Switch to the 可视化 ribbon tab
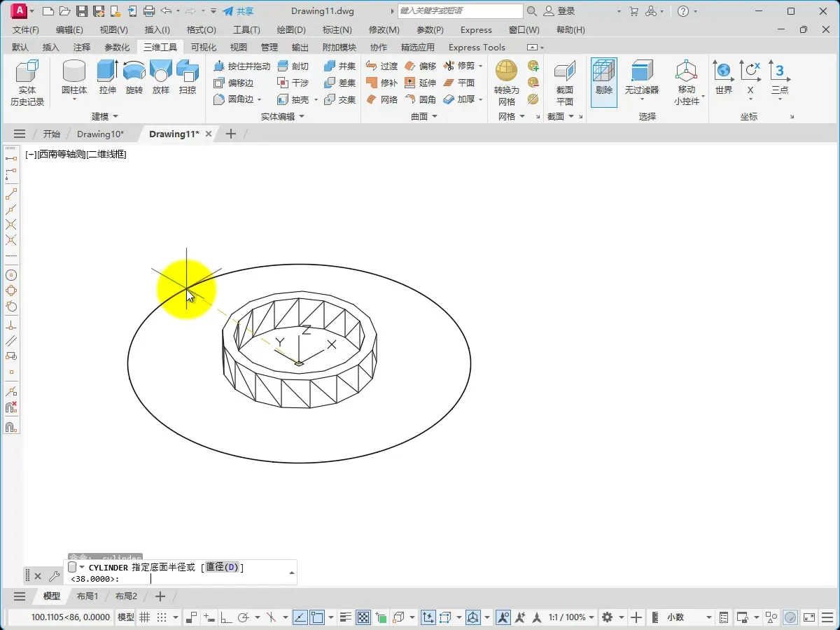 point(204,47)
